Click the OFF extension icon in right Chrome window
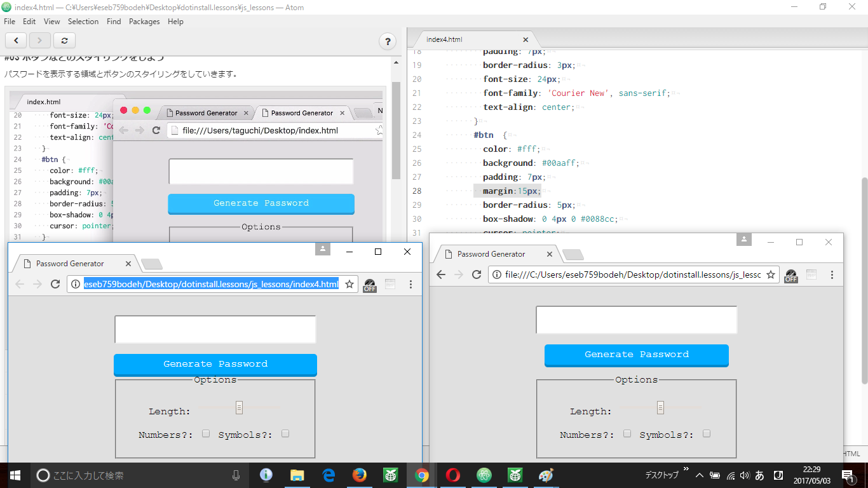 click(x=790, y=275)
